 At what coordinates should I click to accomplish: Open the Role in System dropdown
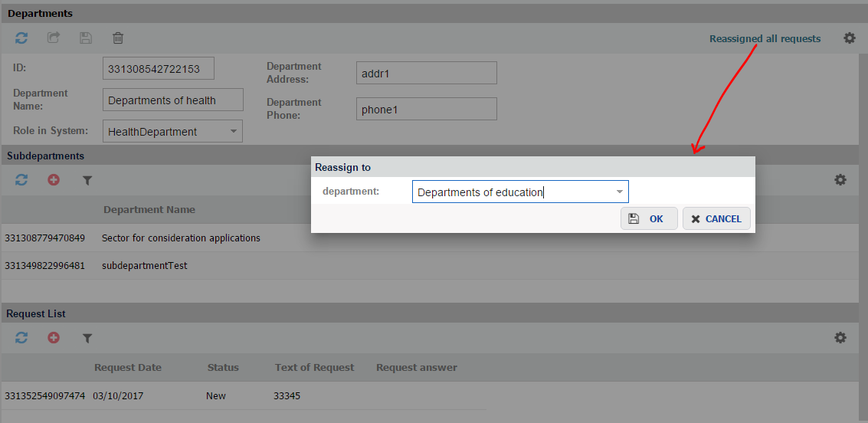coord(233,132)
